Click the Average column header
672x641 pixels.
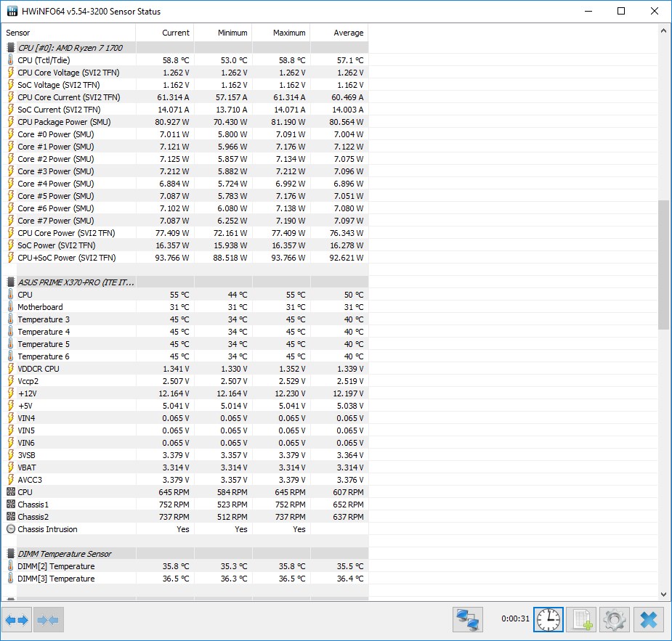[339, 33]
